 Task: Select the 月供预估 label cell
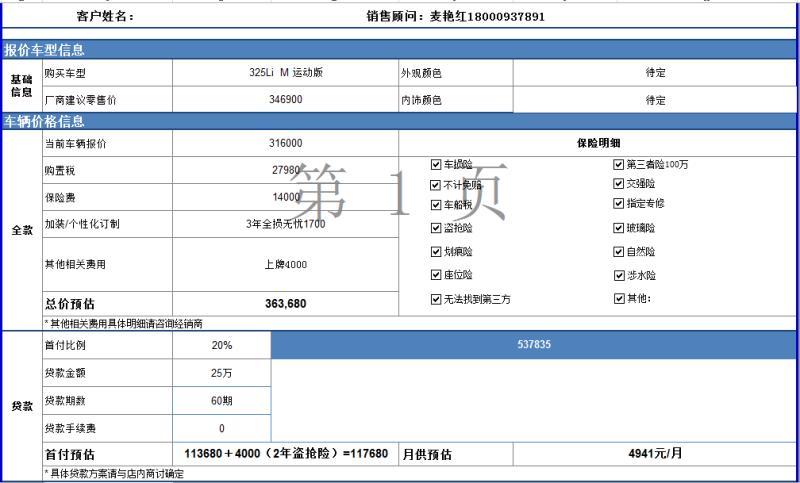coord(456,454)
